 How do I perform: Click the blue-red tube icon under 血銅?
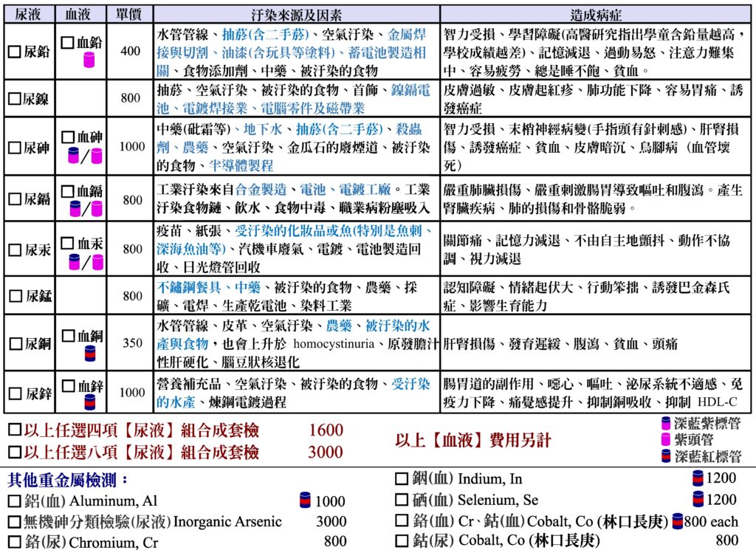click(90, 354)
